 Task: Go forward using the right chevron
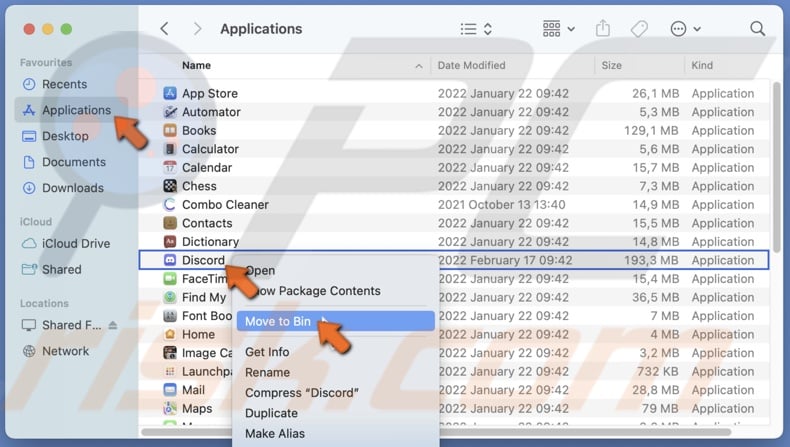pos(198,29)
